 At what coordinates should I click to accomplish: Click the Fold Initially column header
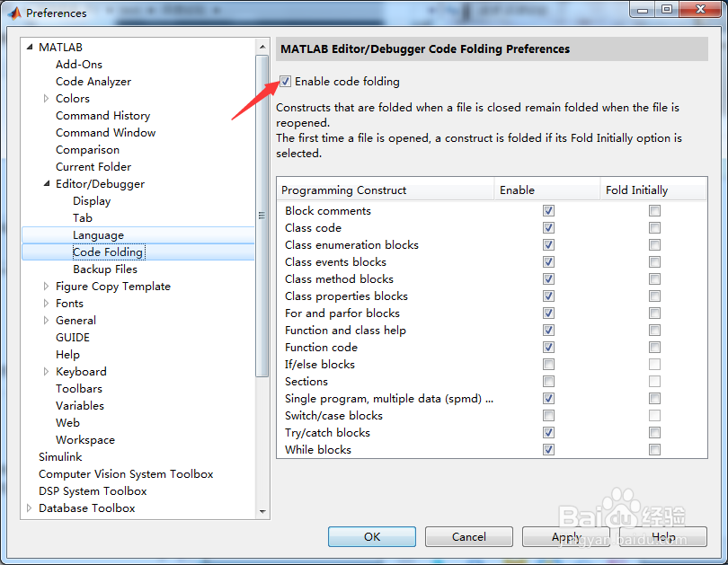pyautogui.click(x=653, y=190)
